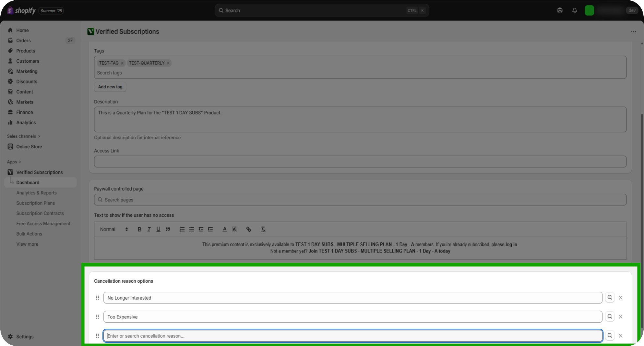Image resolution: width=644 pixels, height=346 pixels.
Task: Toggle underline formatting in text editor
Action: [x=158, y=229]
